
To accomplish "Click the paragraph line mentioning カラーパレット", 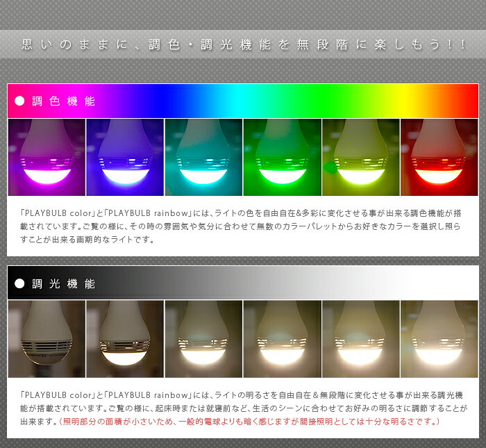I will [x=240, y=226].
